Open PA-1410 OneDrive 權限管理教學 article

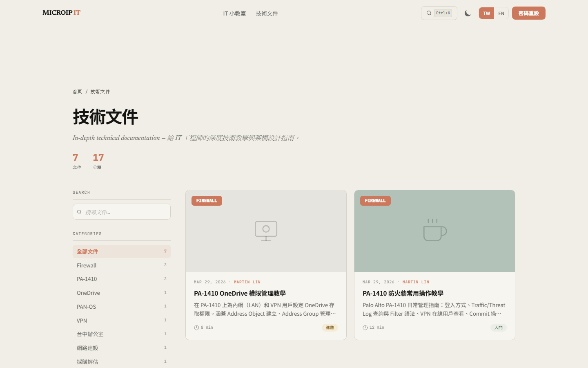[240, 293]
